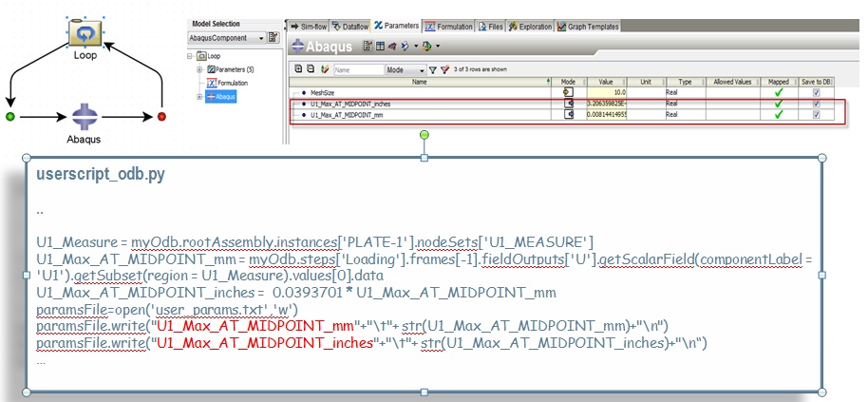The width and height of the screenshot is (868, 402).
Task: Click the funnel filter icon
Action: point(433,69)
